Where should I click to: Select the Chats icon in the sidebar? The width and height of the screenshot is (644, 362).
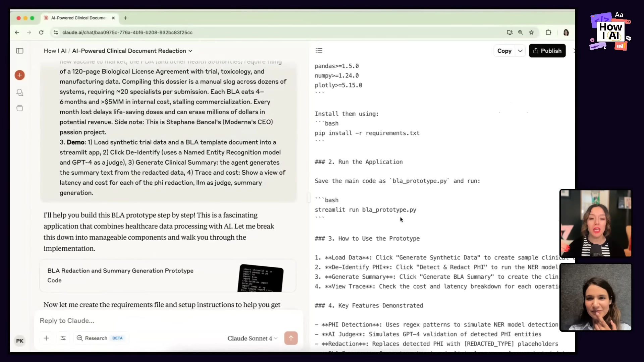(x=20, y=93)
